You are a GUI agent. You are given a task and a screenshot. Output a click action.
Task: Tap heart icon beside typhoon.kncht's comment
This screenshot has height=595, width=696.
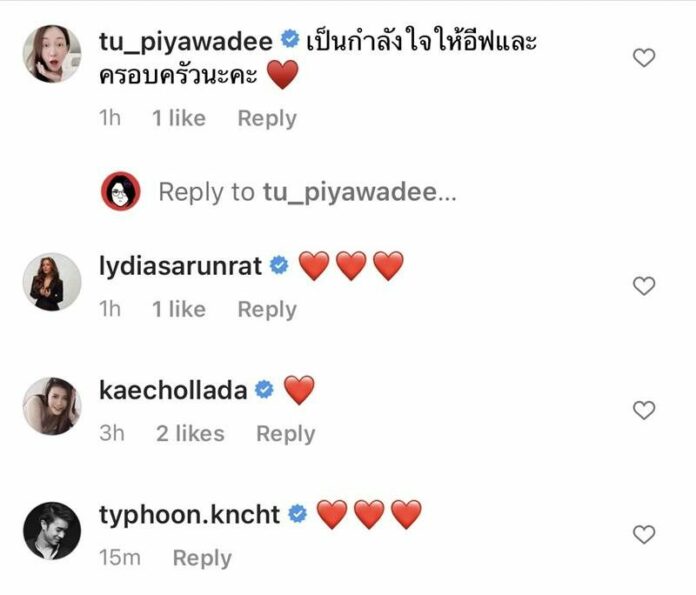click(x=644, y=535)
